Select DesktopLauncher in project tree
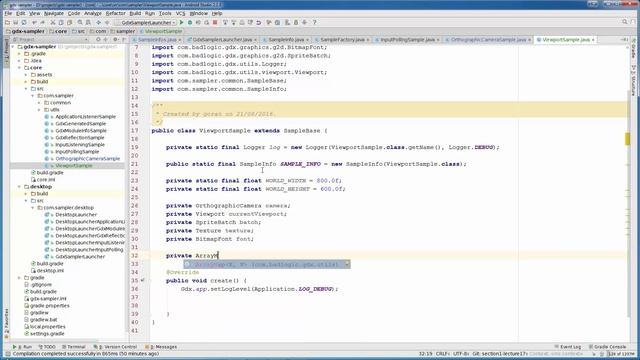Viewport: 640px width, 360px height. tap(76, 215)
